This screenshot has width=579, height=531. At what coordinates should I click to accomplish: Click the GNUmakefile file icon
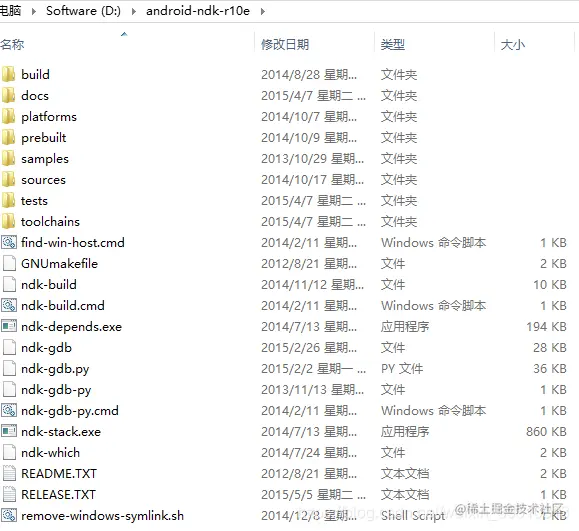[9, 263]
